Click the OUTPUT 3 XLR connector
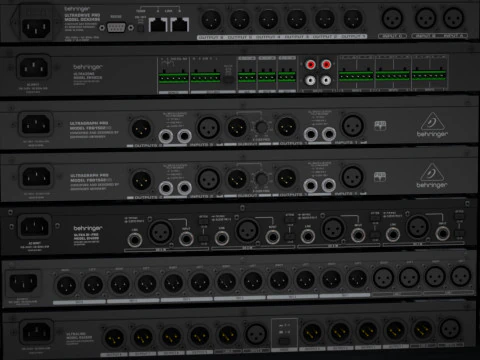Screen dimensions: 480x360 click(x=297, y=20)
